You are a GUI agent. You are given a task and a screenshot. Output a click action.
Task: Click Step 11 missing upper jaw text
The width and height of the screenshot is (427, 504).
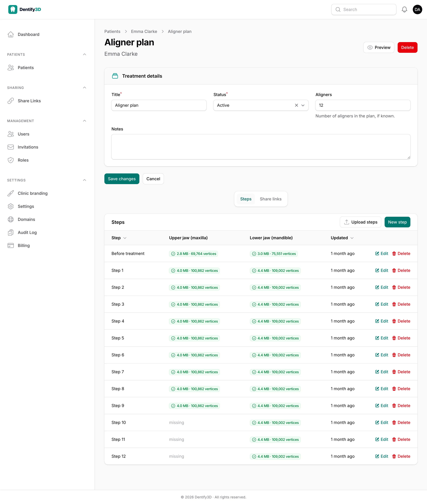[176, 439]
